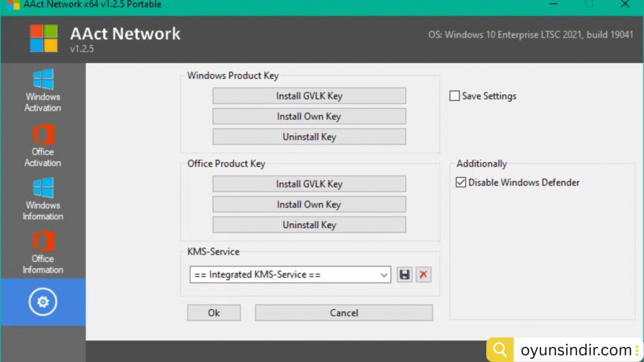Confirm settings with the Ok button

tap(214, 312)
